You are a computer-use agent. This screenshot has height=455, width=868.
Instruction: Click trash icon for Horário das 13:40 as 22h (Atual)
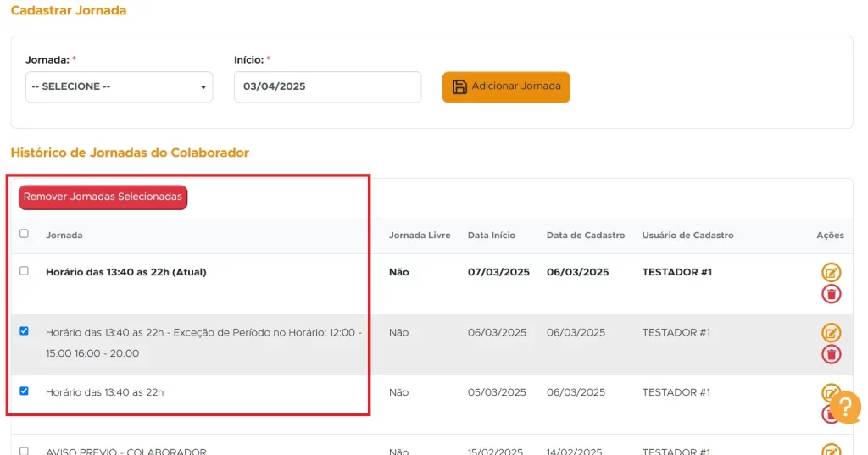tap(831, 294)
